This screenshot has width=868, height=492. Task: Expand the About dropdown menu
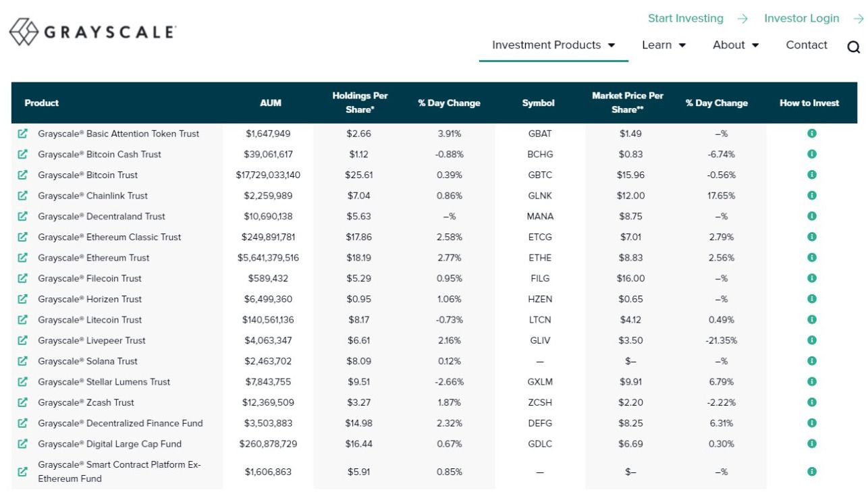736,45
